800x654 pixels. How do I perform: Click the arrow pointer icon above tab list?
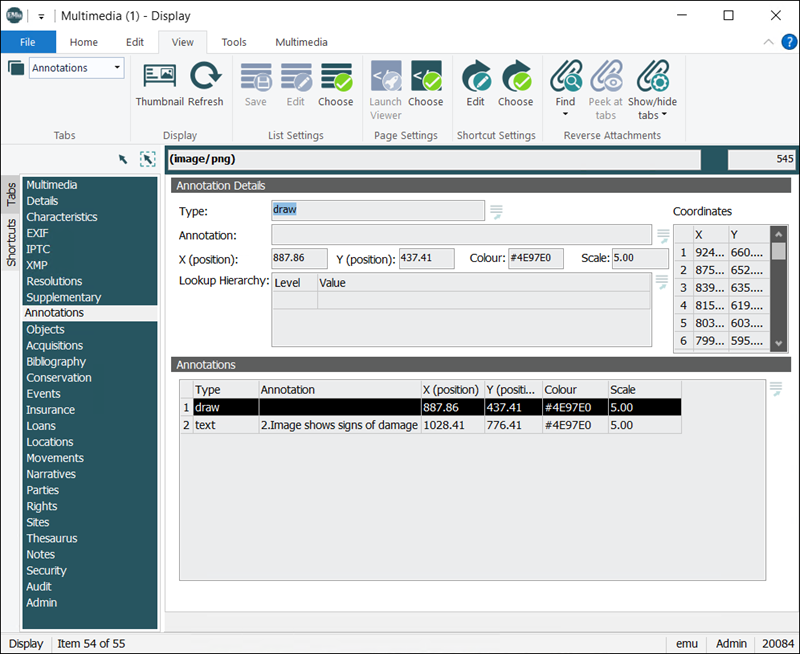[x=123, y=159]
